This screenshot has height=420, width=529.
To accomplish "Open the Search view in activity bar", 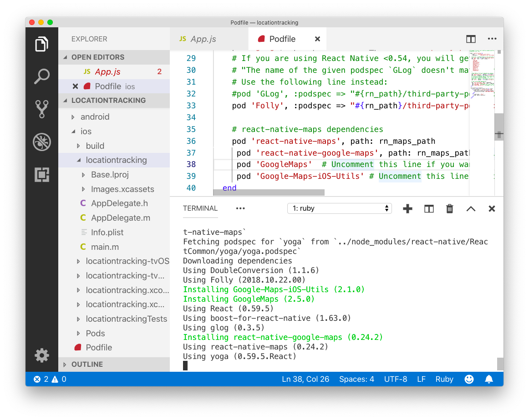I will pyautogui.click(x=42, y=76).
